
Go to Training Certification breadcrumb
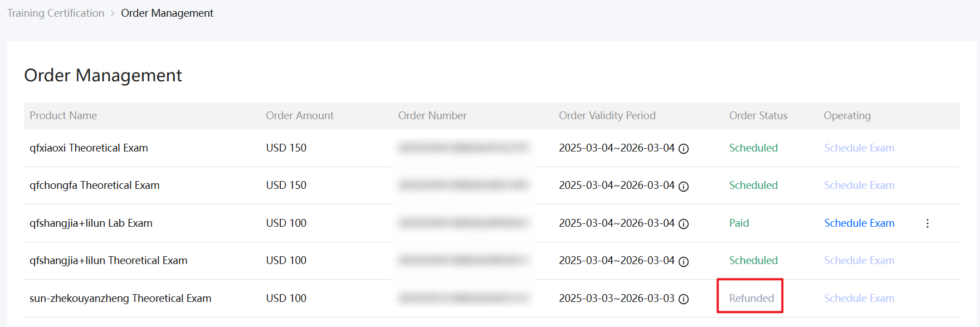point(56,13)
